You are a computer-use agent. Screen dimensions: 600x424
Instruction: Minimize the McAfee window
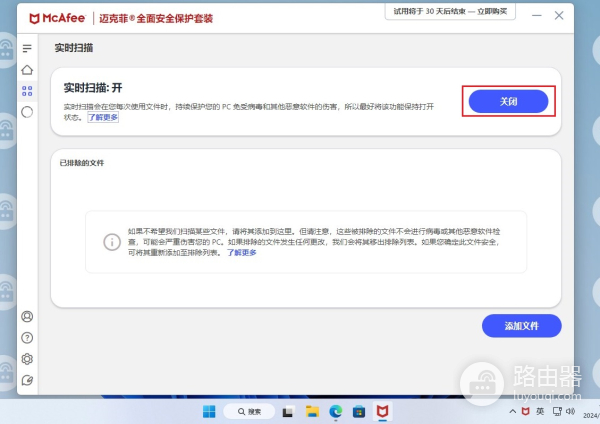537,16
